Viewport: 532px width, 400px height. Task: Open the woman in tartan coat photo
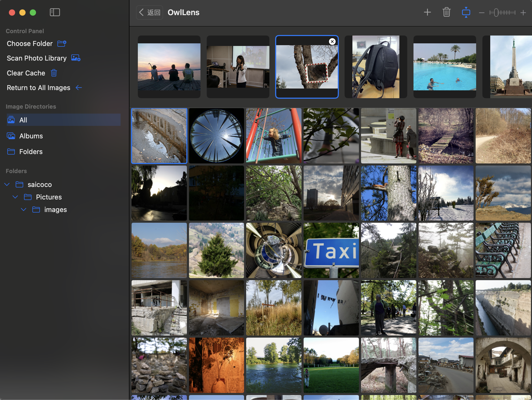click(389, 136)
